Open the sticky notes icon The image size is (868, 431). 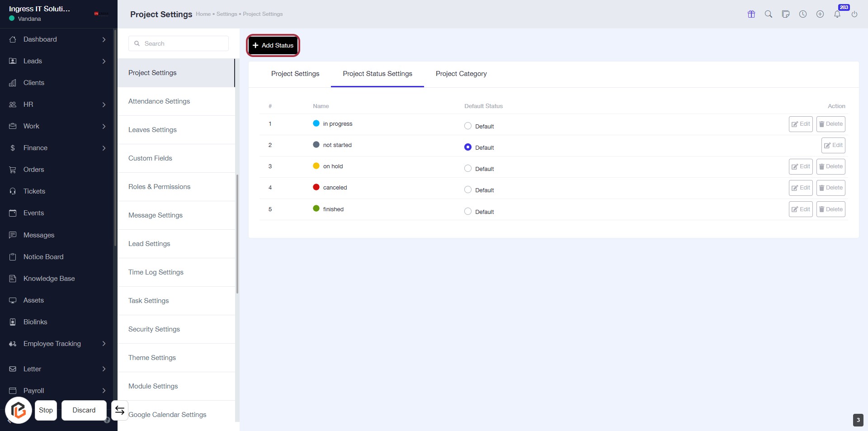tap(785, 14)
